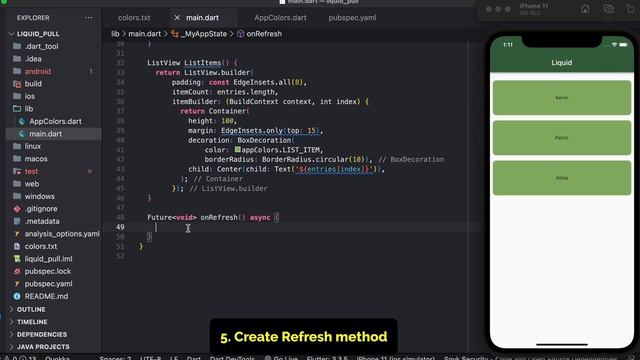Expand the linux folder
This screenshot has height=360, width=640.
33,146
